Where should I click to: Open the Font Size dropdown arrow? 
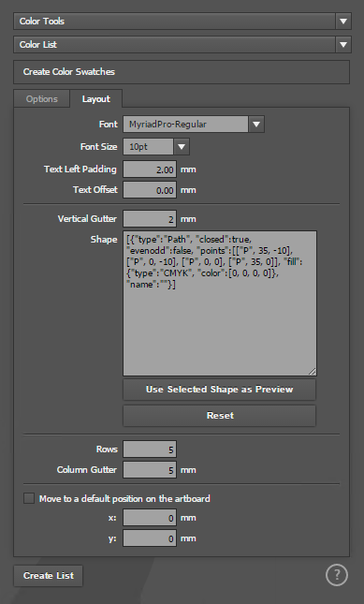182,147
